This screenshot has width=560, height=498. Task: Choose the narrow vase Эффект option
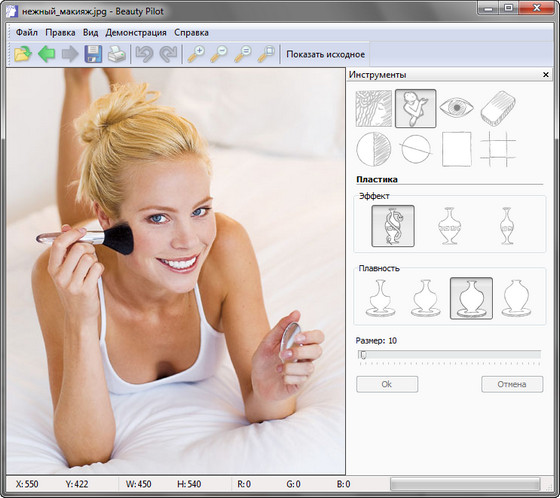507,226
